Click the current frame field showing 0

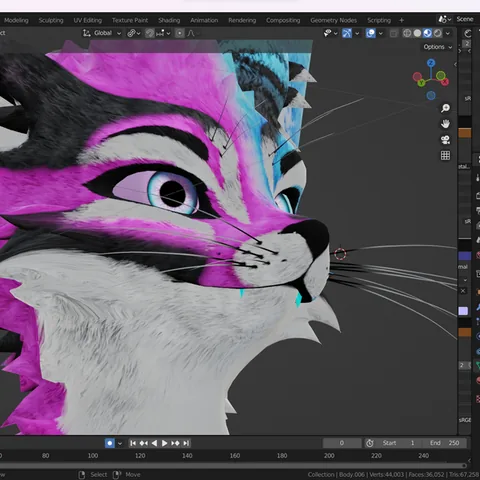pyautogui.click(x=342, y=443)
